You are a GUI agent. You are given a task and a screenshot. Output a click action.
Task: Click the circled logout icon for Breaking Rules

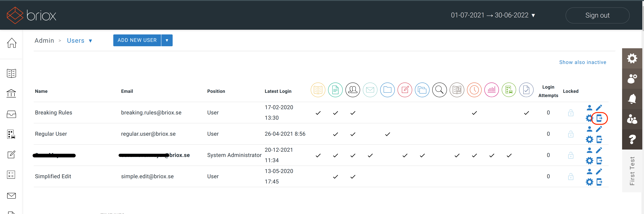[599, 118]
